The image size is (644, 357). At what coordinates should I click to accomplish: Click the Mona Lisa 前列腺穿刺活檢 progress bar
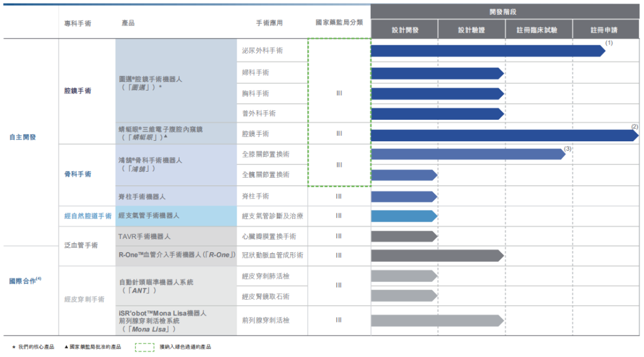(435, 320)
